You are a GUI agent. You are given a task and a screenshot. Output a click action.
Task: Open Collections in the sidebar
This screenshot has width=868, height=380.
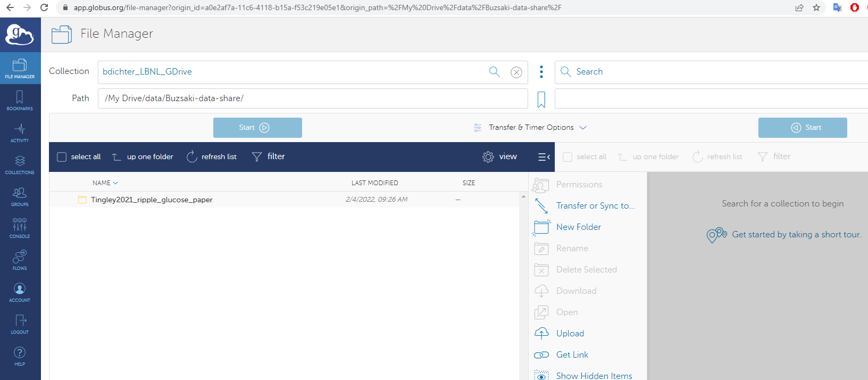coord(20,164)
